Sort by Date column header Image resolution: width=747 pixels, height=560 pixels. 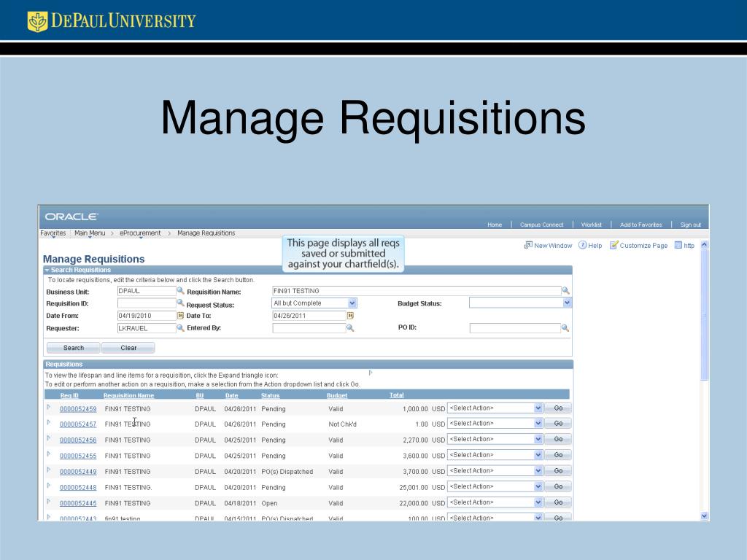pyautogui.click(x=231, y=395)
